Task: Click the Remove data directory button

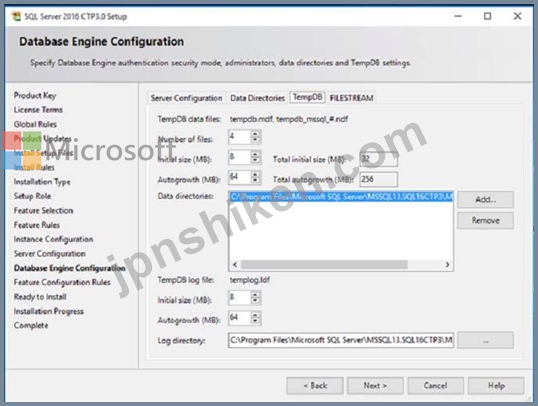Action: point(485,220)
